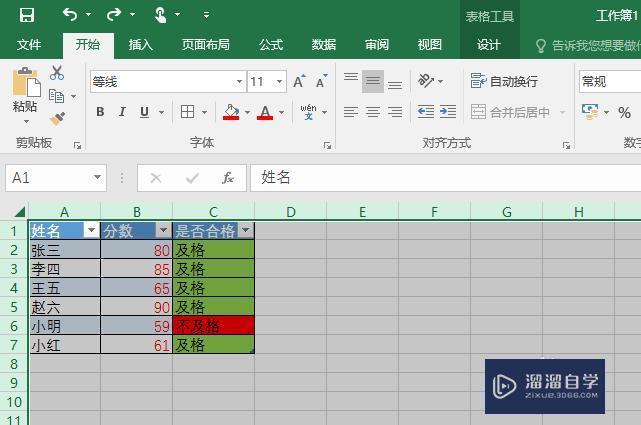Click the Cut scissors icon
The height and width of the screenshot is (425, 641).
click(57, 73)
